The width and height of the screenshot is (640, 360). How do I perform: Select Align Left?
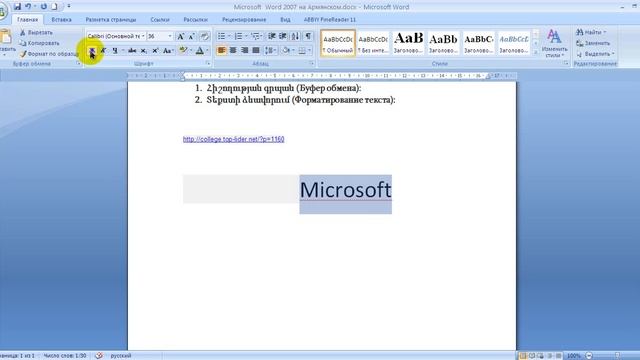click(x=222, y=51)
